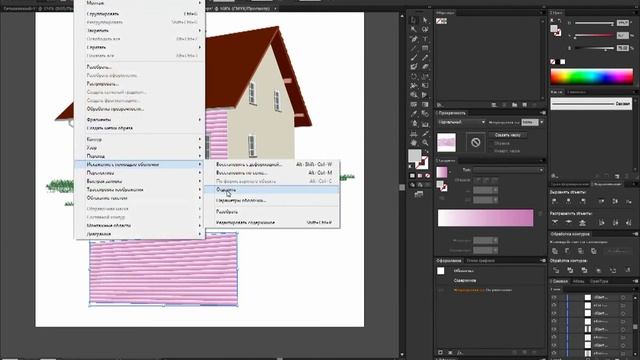
Task: Click the opacity mask thumbnail in Transparency panel
Action: pos(475,142)
